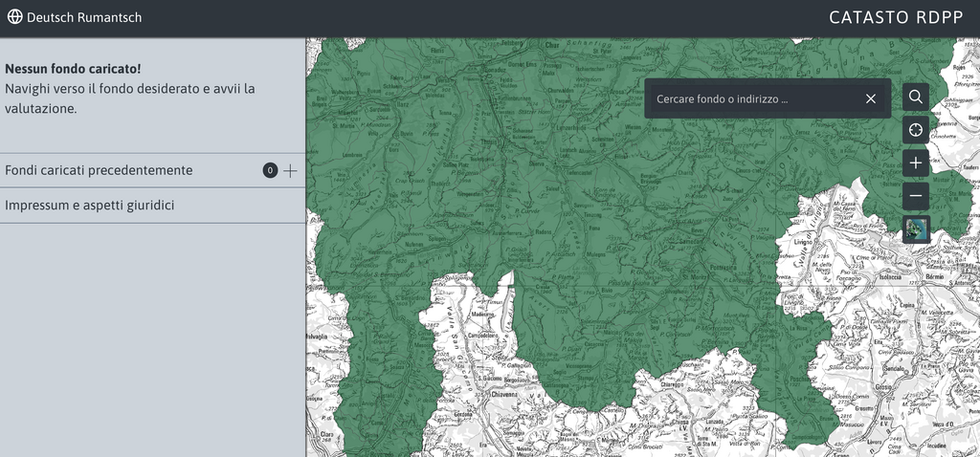Image resolution: width=980 pixels, height=457 pixels.
Task: Click the CATASTO RDPP title
Action: (x=896, y=17)
